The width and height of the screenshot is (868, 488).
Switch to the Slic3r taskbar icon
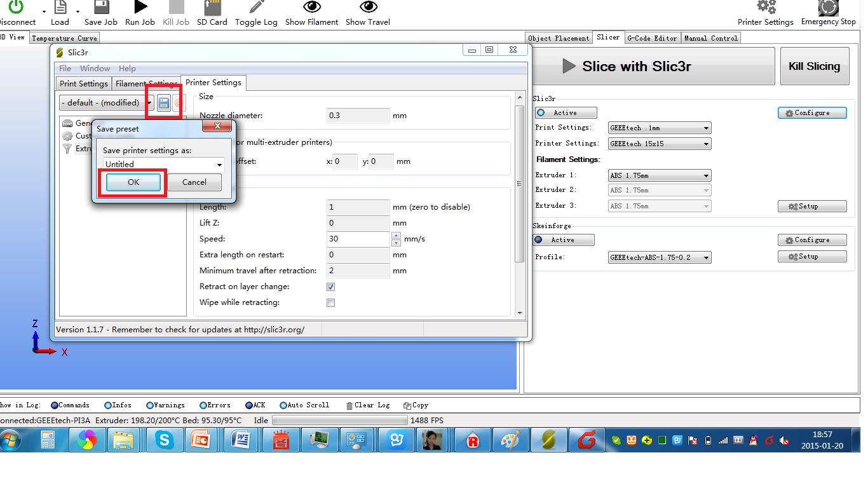[x=548, y=440]
